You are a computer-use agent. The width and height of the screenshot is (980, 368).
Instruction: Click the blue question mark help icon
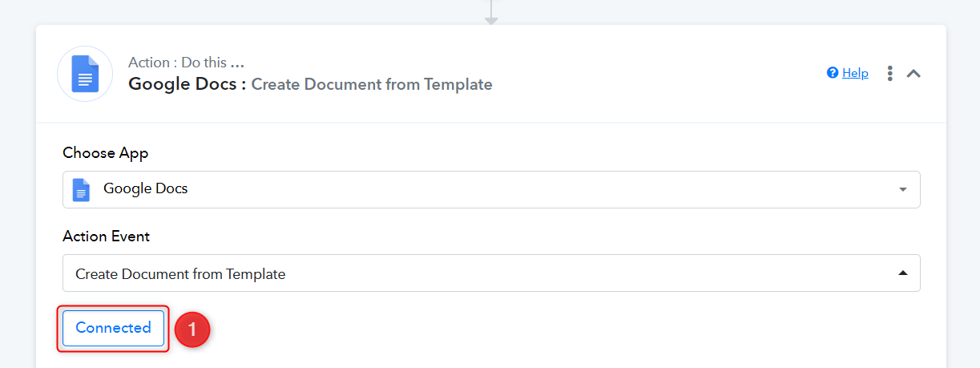coord(833,73)
